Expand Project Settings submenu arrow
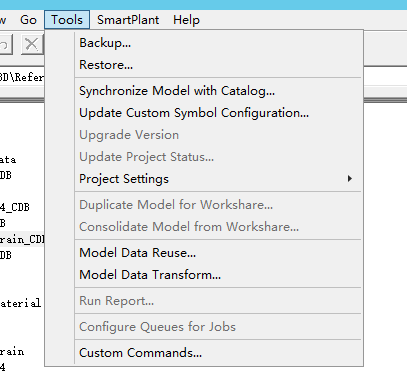This screenshot has width=407, height=374. [x=350, y=179]
